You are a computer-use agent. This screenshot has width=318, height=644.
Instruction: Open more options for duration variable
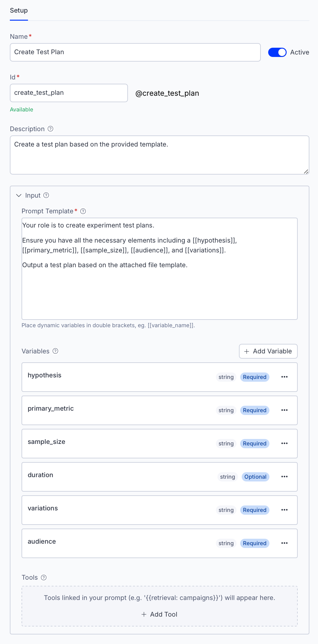284,477
